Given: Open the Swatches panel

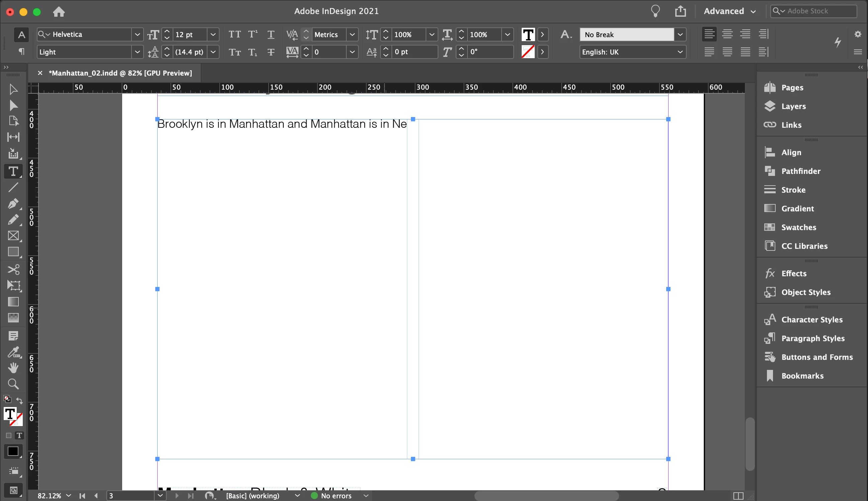Looking at the screenshot, I should coord(798,227).
